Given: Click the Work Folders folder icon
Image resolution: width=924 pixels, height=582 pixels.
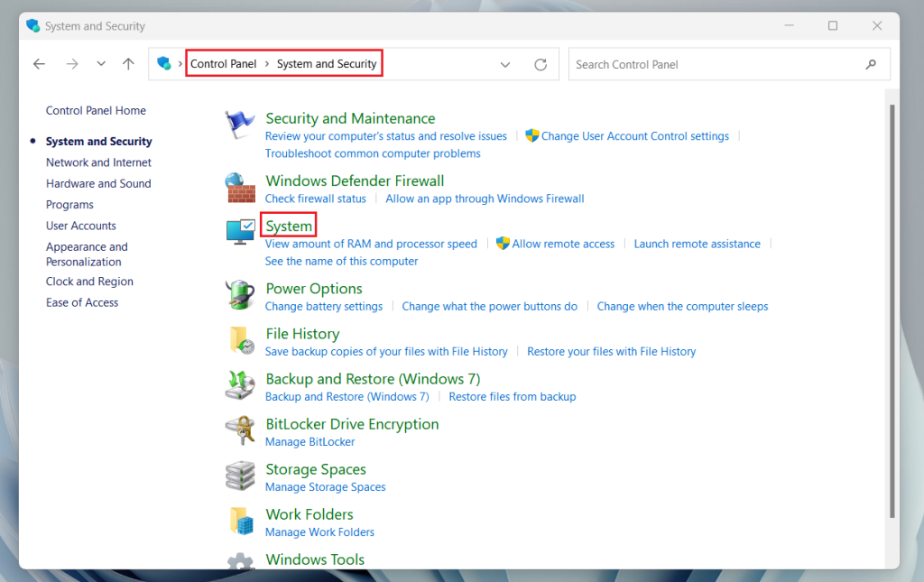Looking at the screenshot, I should [x=239, y=518].
